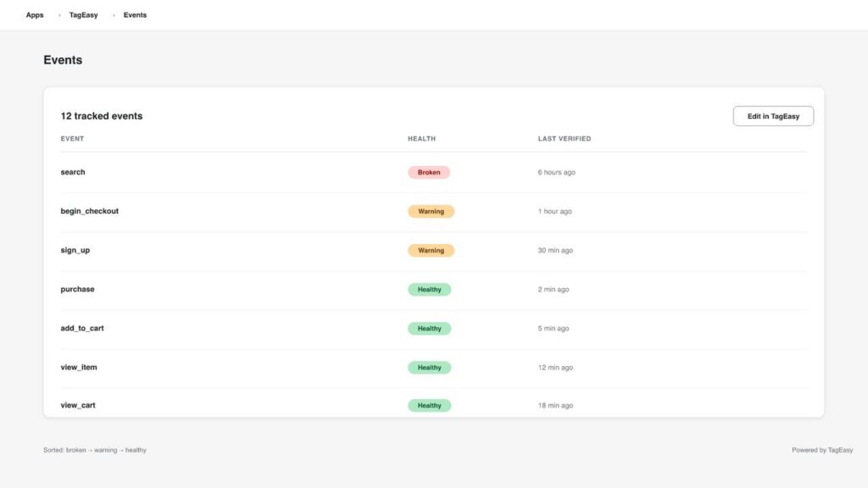Select the begin_checkout event name
Image resolution: width=868 pixels, height=488 pixels.
(x=89, y=211)
